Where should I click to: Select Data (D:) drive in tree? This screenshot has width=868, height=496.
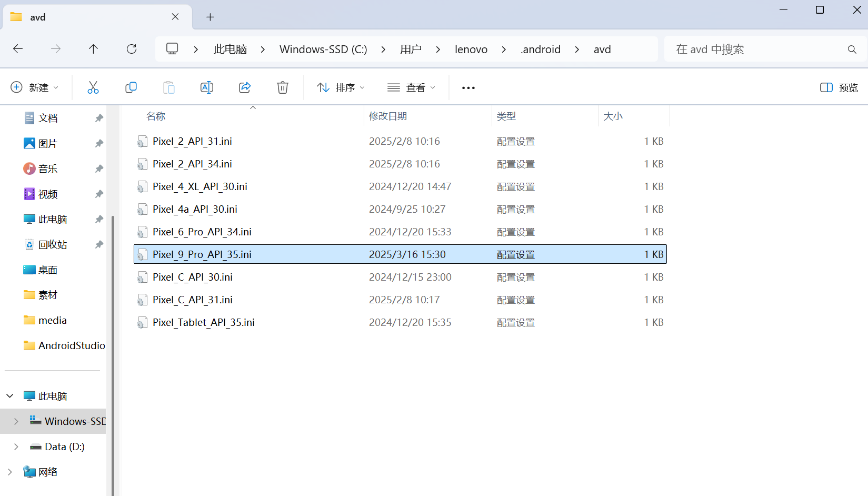click(x=57, y=447)
